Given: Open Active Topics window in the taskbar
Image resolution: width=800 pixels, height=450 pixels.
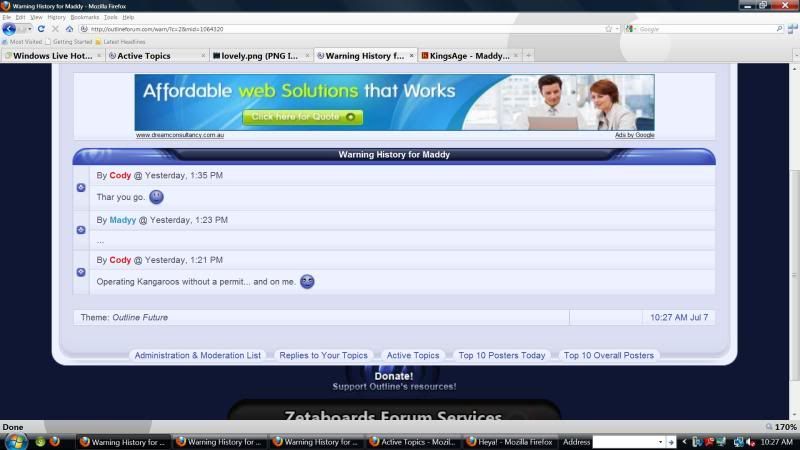Looking at the screenshot, I should coord(414,441).
